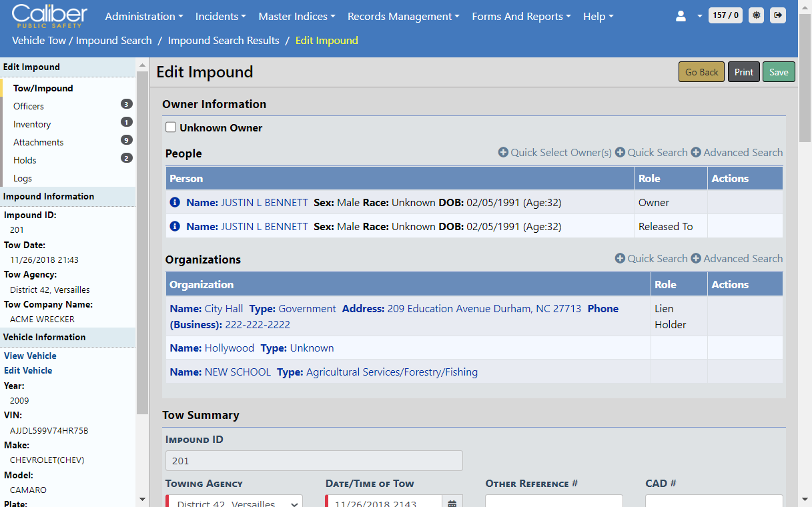Expand the user account dropdown caret
This screenshot has width=812, height=507.
pyautogui.click(x=699, y=16)
